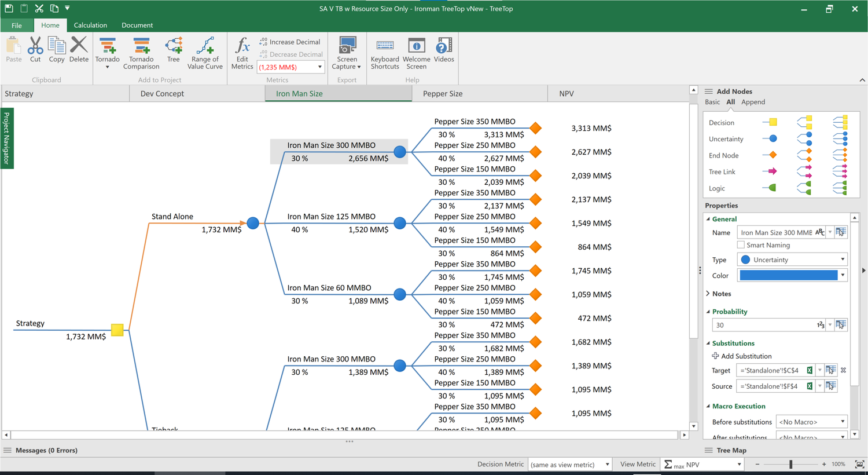Open the Project Navigator side panel
868x475 pixels.
tap(7, 138)
